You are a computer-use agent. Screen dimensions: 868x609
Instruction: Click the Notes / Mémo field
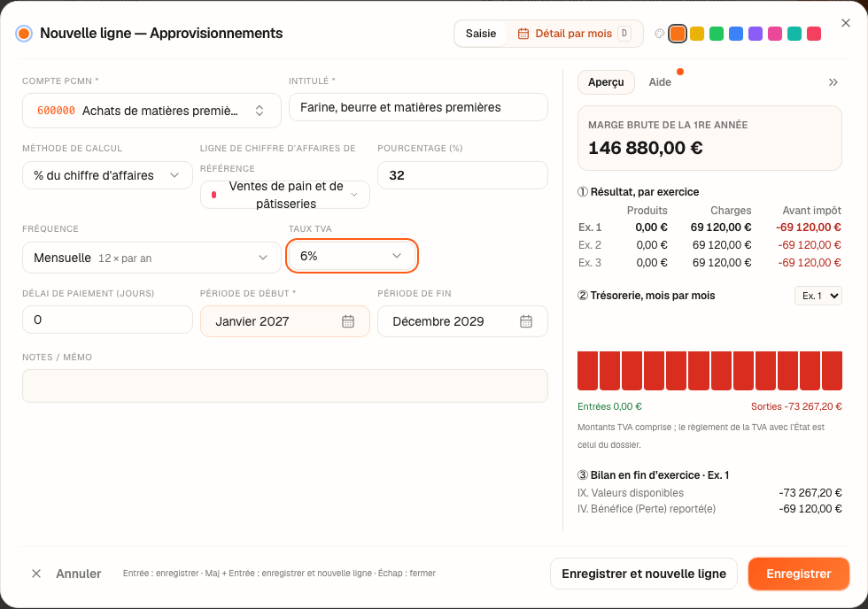(x=285, y=386)
